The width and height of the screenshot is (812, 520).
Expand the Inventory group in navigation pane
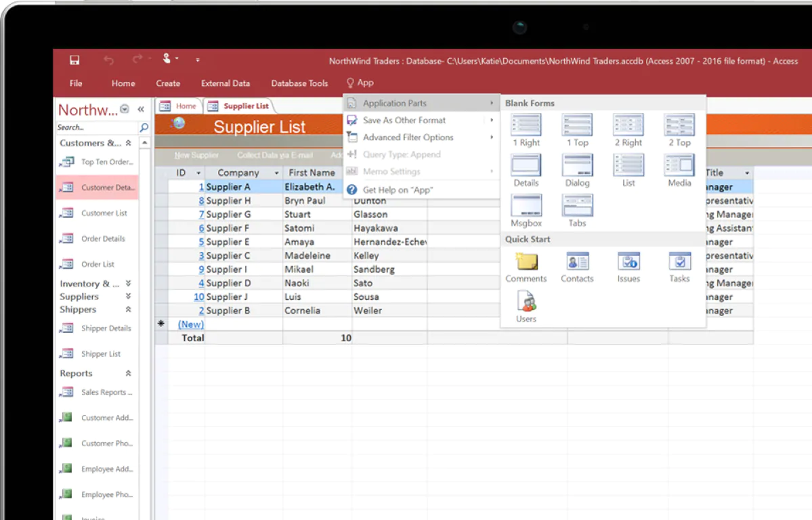[x=128, y=284]
